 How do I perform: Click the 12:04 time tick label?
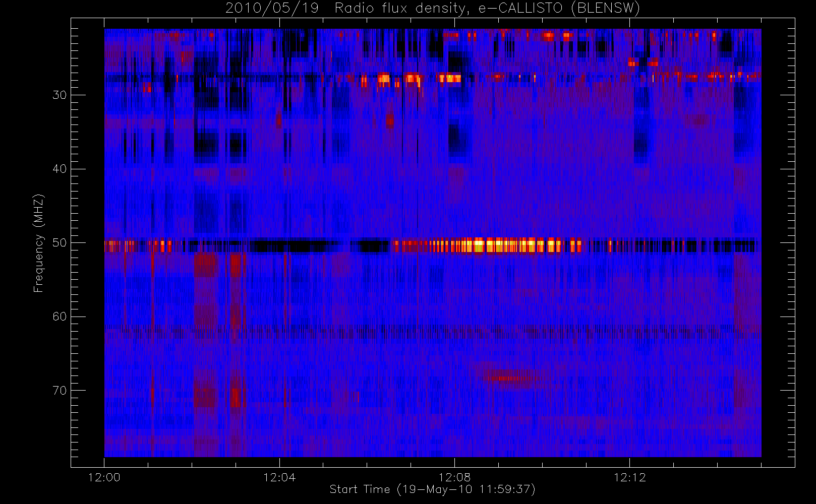(x=279, y=477)
